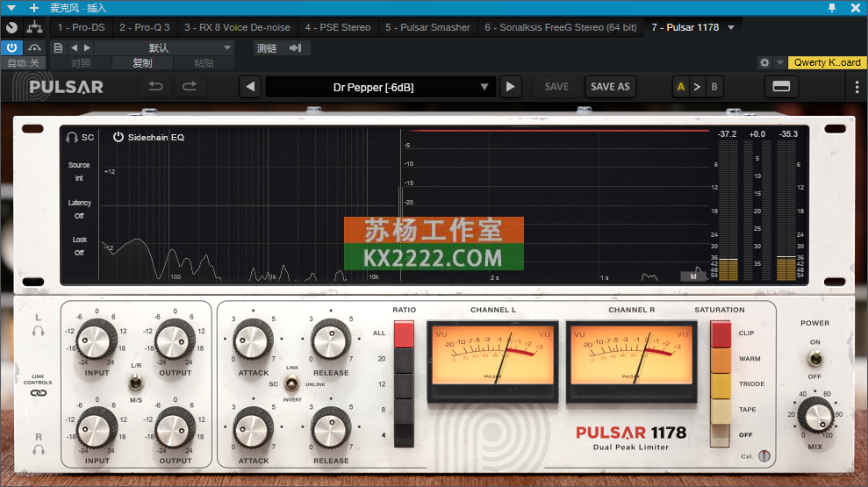The width and height of the screenshot is (868, 487).
Task: Copy A to B with the arrow
Action: 697,87
